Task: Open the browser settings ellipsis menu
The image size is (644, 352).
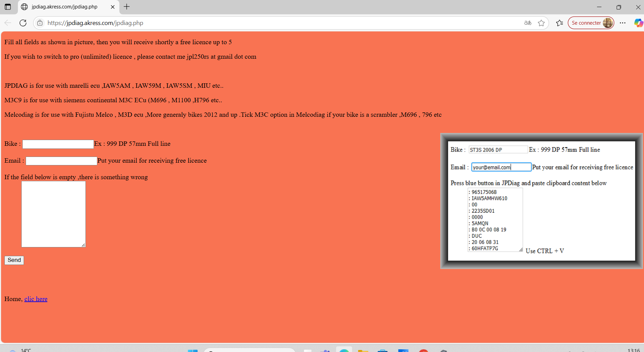Action: [623, 23]
